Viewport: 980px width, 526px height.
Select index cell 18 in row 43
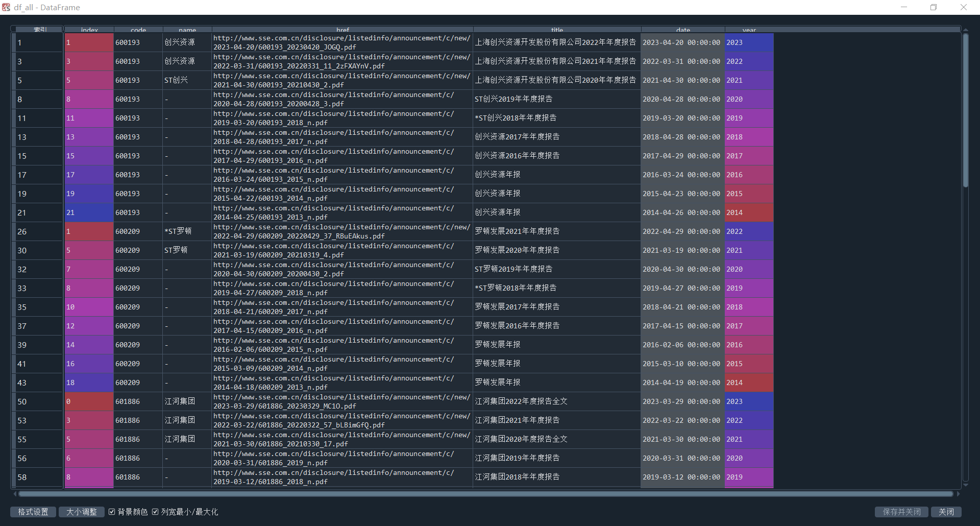tap(89, 382)
